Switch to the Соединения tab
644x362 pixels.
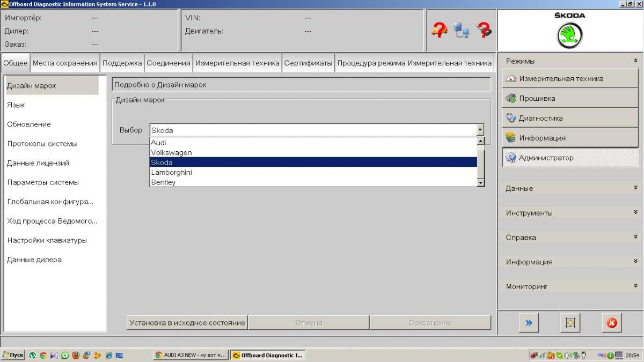[169, 63]
